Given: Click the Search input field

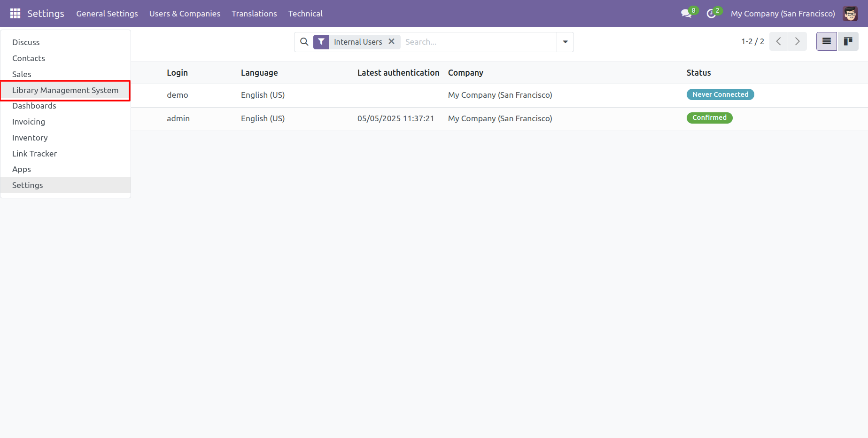Looking at the screenshot, I should (479, 42).
